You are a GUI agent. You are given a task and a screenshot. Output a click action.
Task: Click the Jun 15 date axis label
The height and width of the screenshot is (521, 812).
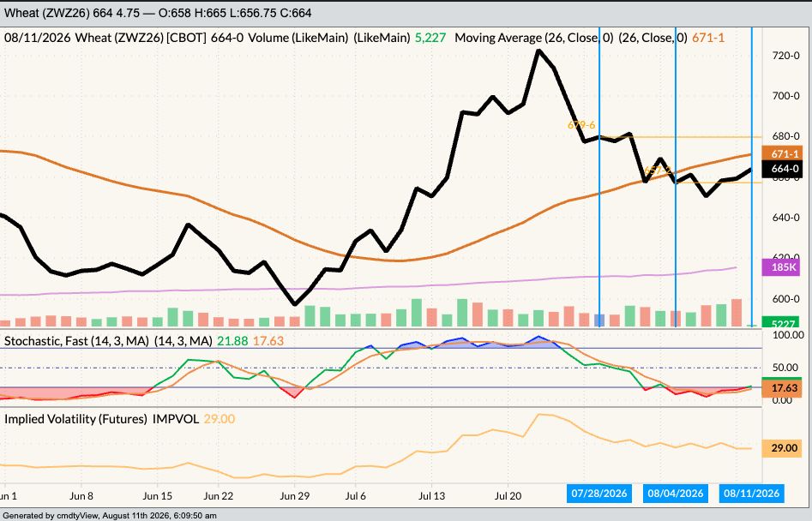[157, 495]
